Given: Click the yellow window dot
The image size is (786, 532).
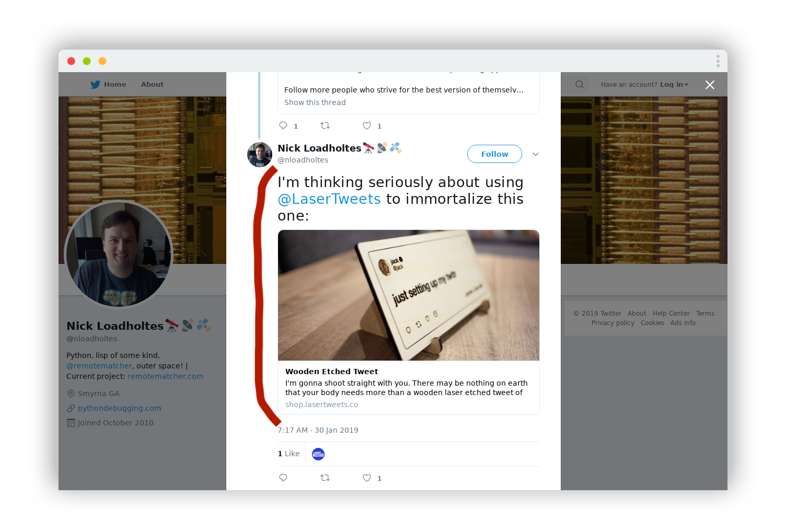Looking at the screenshot, I should point(102,61).
